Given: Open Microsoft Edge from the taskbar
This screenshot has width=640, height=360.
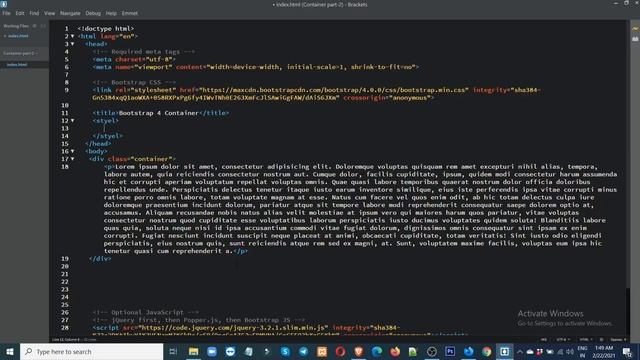Looking at the screenshot, I should pyautogui.click(x=377, y=351).
